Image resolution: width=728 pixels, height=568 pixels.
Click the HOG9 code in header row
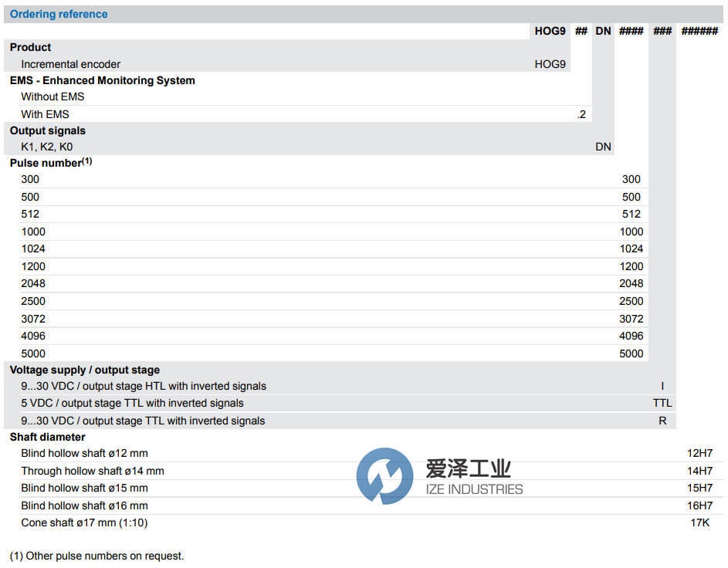coord(550,31)
